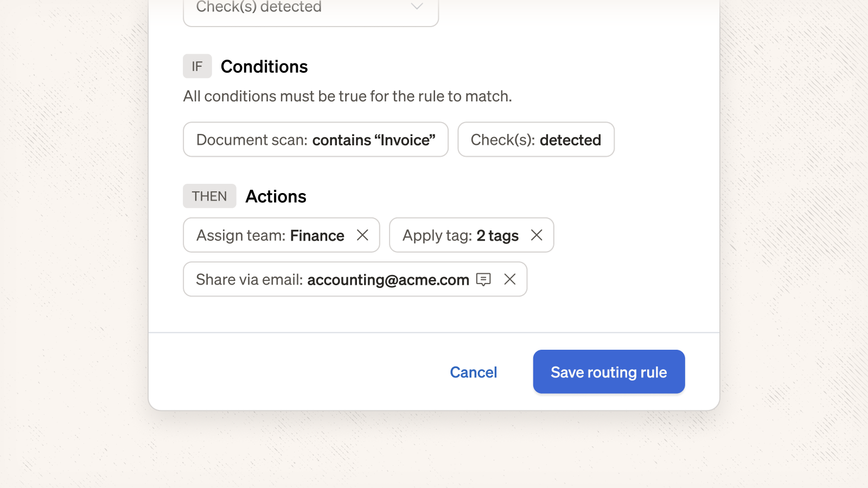Click the THEN badge
The width and height of the screenshot is (868, 488).
click(209, 196)
